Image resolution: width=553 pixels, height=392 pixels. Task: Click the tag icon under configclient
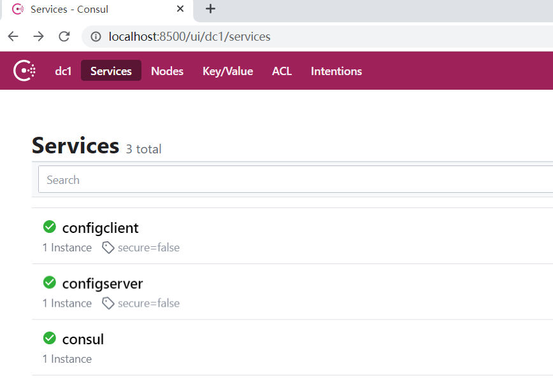point(108,248)
